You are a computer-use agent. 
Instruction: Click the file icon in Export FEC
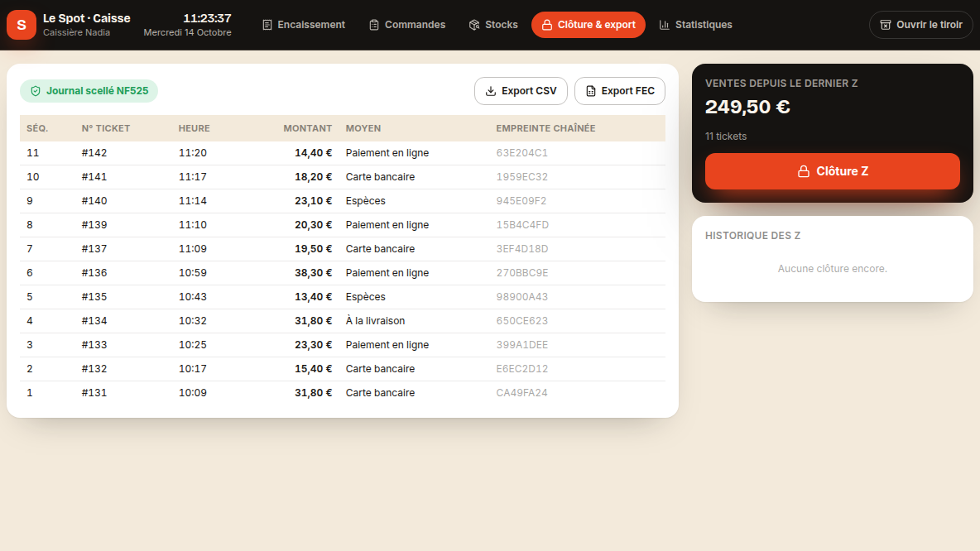click(591, 91)
